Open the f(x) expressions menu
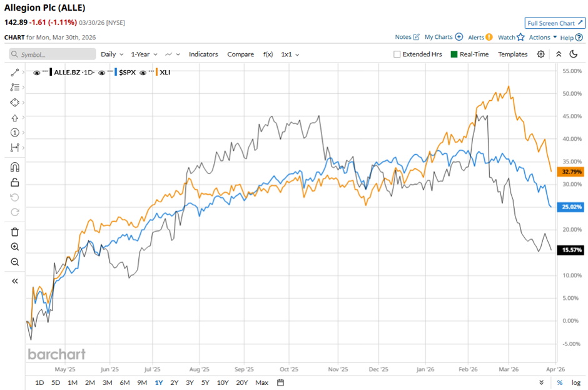This screenshot has height=390, width=588. (x=268, y=54)
